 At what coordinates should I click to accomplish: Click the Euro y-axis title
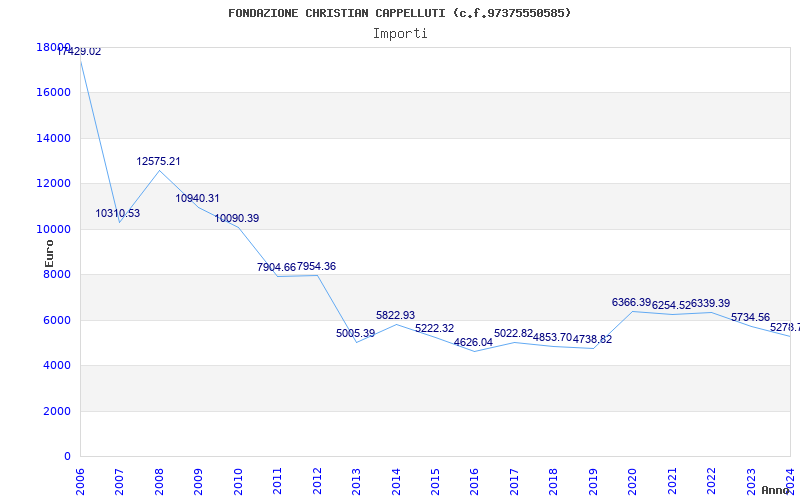coord(49,255)
